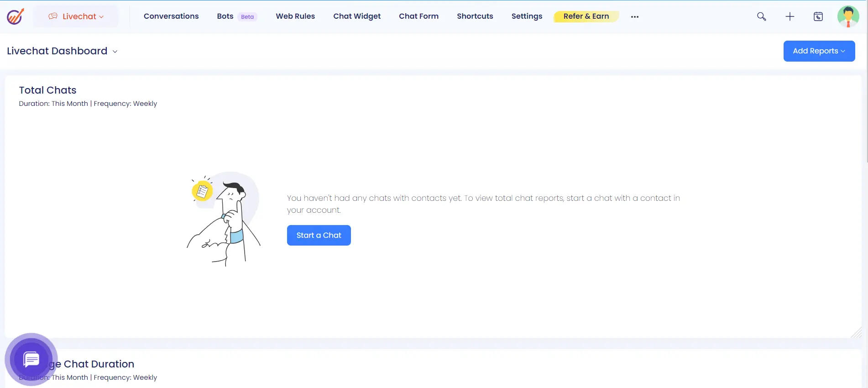Open the Chat Widget tab
Image resolution: width=868 pixels, height=388 pixels.
click(x=357, y=16)
